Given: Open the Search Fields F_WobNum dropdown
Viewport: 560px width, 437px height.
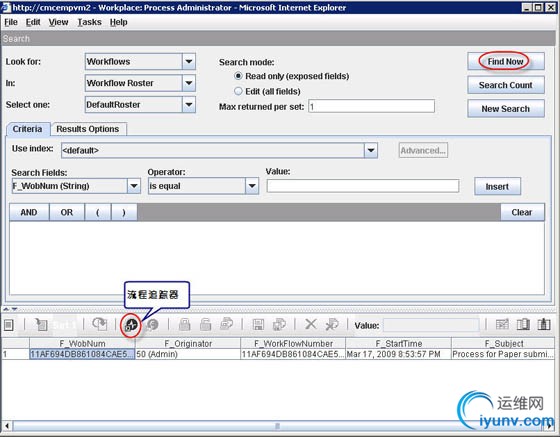Looking at the screenshot, I should pyautogui.click(x=134, y=186).
